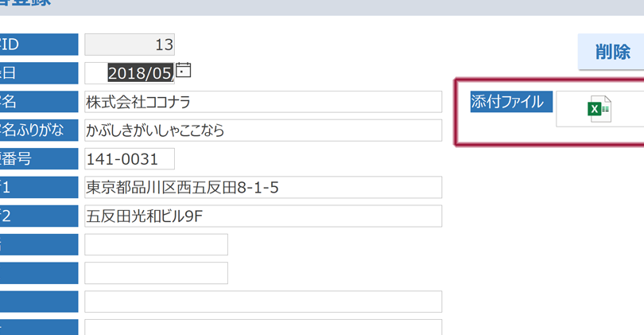
Task: Click the 添付ファイル label
Action: [507, 102]
